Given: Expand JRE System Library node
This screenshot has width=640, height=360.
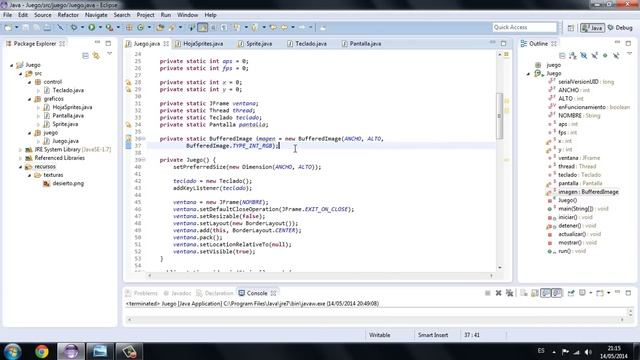Looking at the screenshot, I should click(20, 150).
